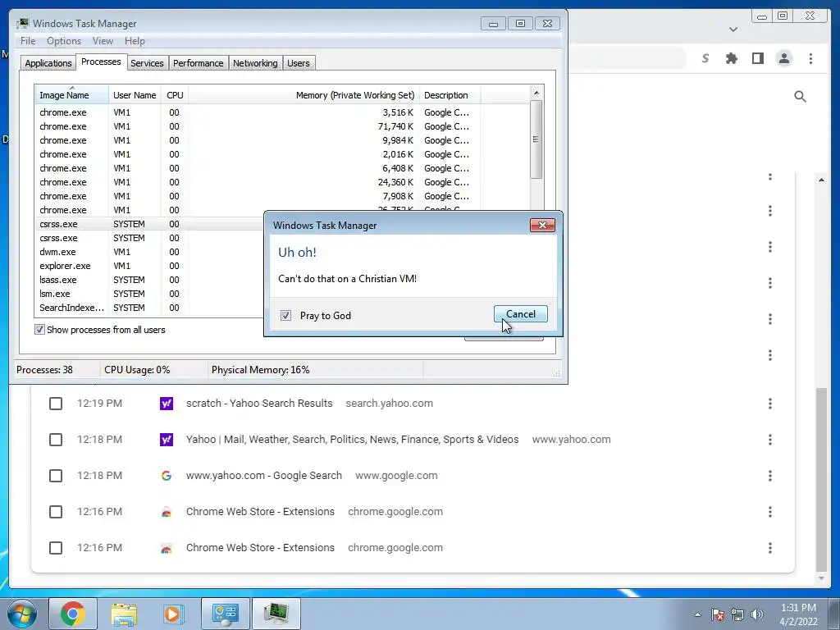Uncheck Pray to God checkbox
This screenshot has width=840, height=630.
(x=285, y=316)
